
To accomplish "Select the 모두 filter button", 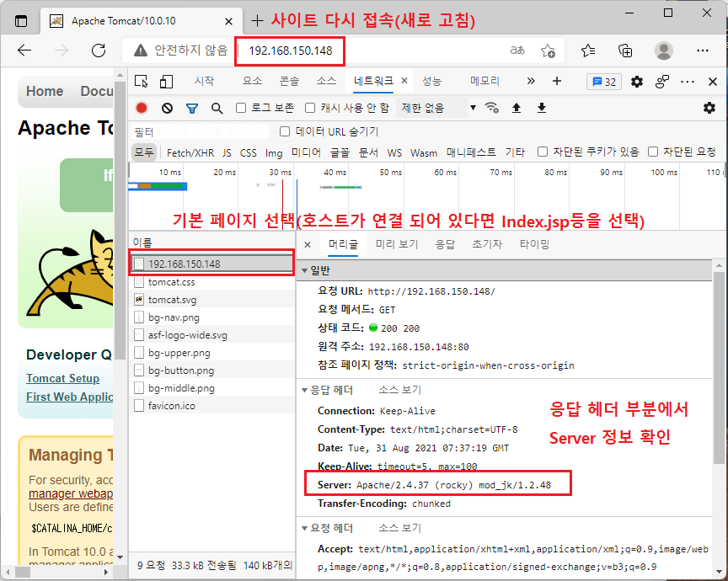I will click(143, 152).
